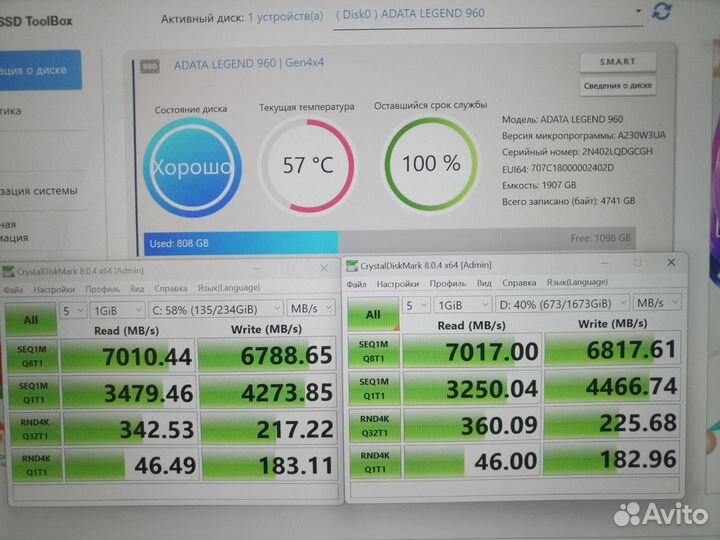The width and height of the screenshot is (720, 540).
Task: Maximize the right CrystalDiskMark window
Action: (x=637, y=263)
